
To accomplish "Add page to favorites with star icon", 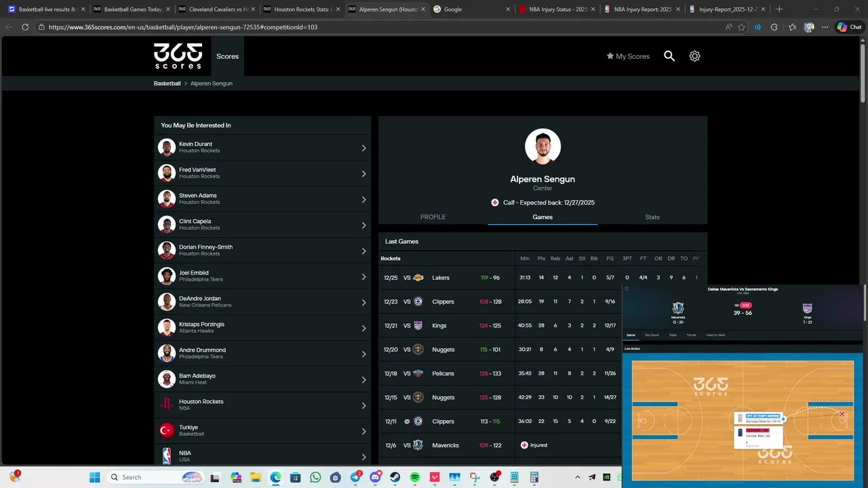I will [741, 27].
